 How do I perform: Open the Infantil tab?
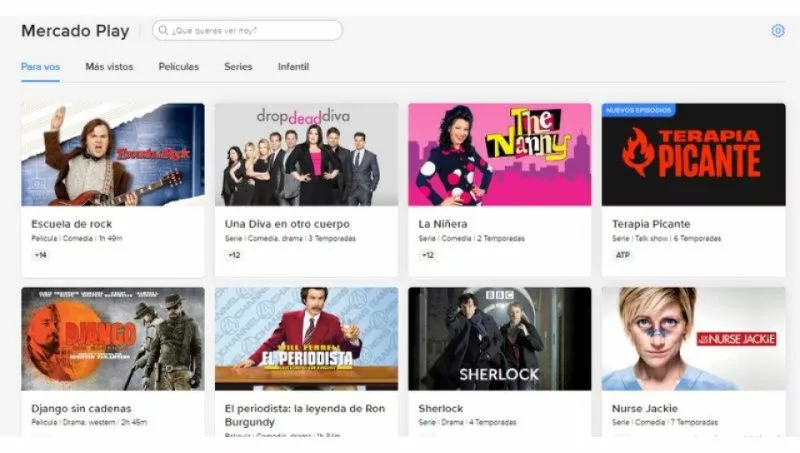click(x=293, y=67)
